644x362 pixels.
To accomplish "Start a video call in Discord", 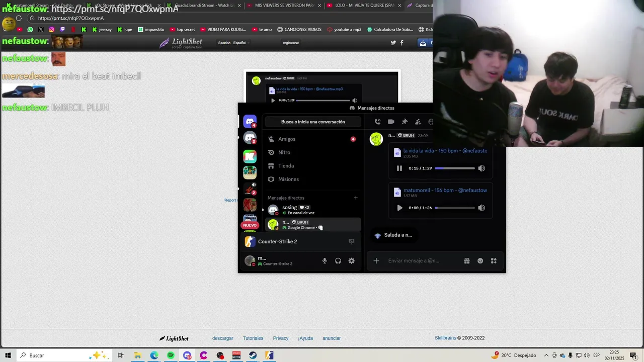I will tap(391, 122).
